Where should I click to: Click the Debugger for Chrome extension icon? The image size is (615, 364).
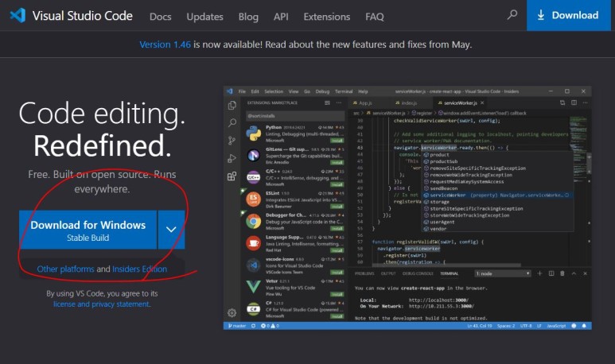[x=253, y=222]
